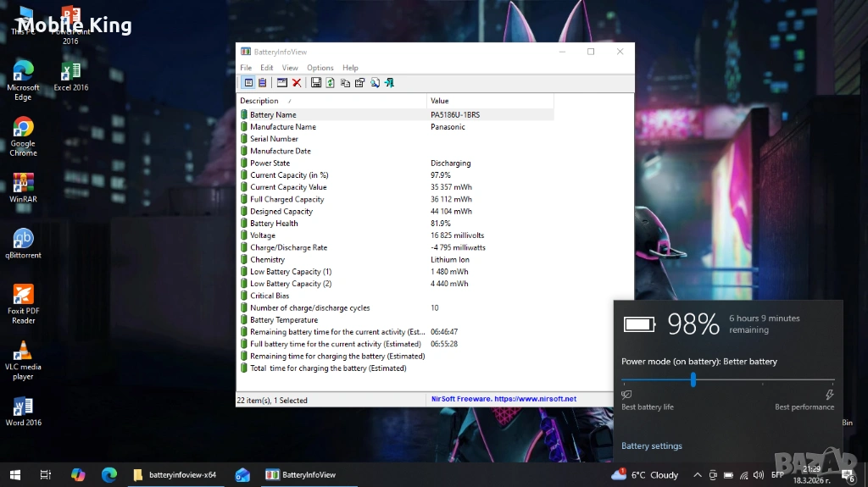Click the power mode slider track
This screenshot has height=487, width=868.
click(x=763, y=380)
